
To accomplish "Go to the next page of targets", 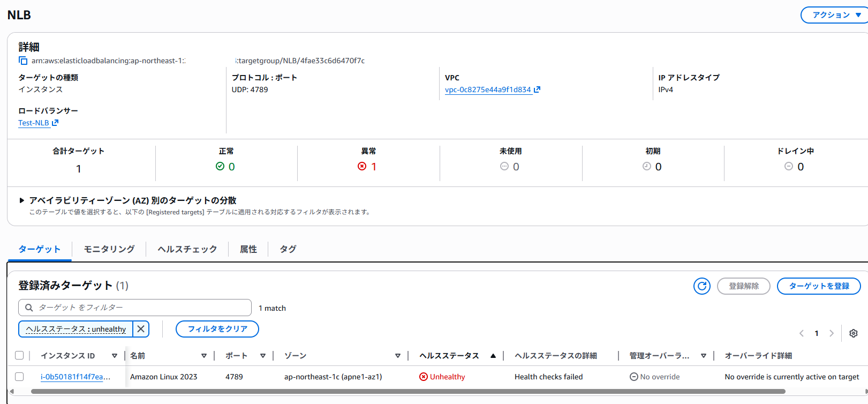I will [832, 333].
